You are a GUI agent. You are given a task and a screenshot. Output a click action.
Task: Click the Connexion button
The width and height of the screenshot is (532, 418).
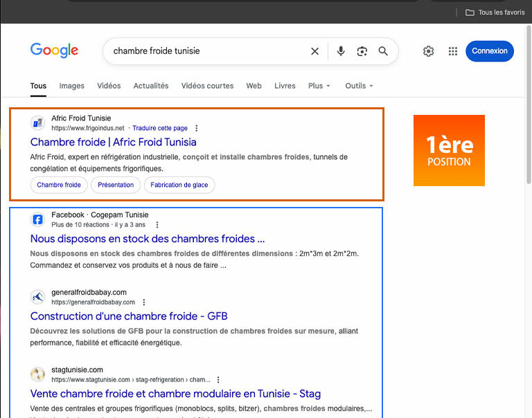pos(490,51)
